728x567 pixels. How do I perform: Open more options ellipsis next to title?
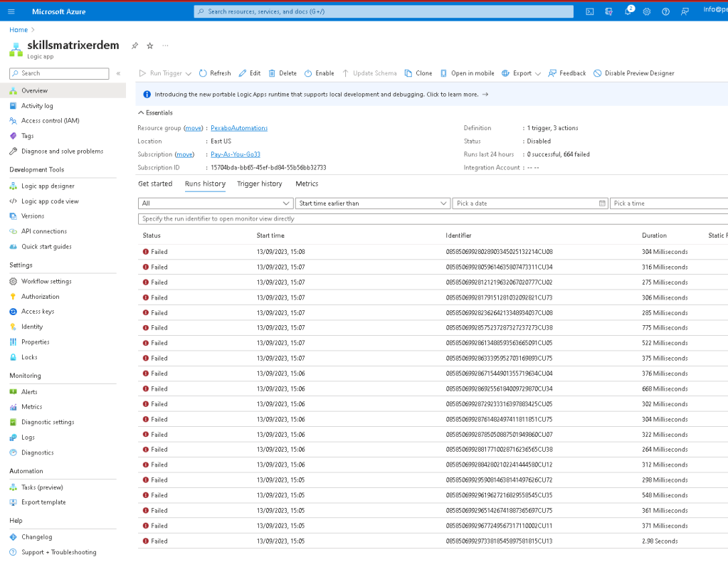(x=165, y=46)
